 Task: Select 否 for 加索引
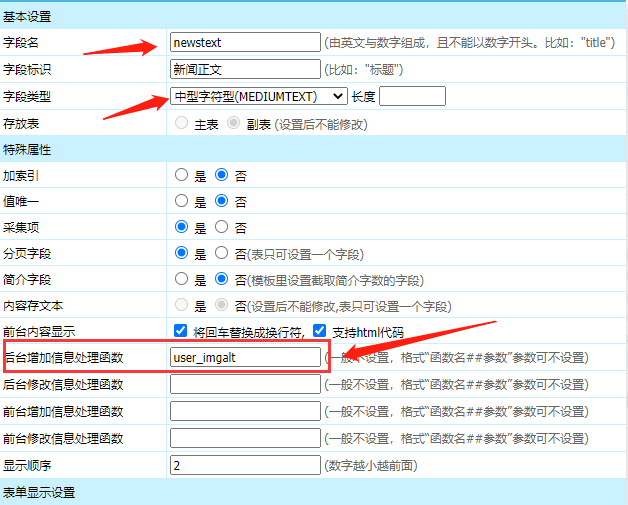coord(221,175)
